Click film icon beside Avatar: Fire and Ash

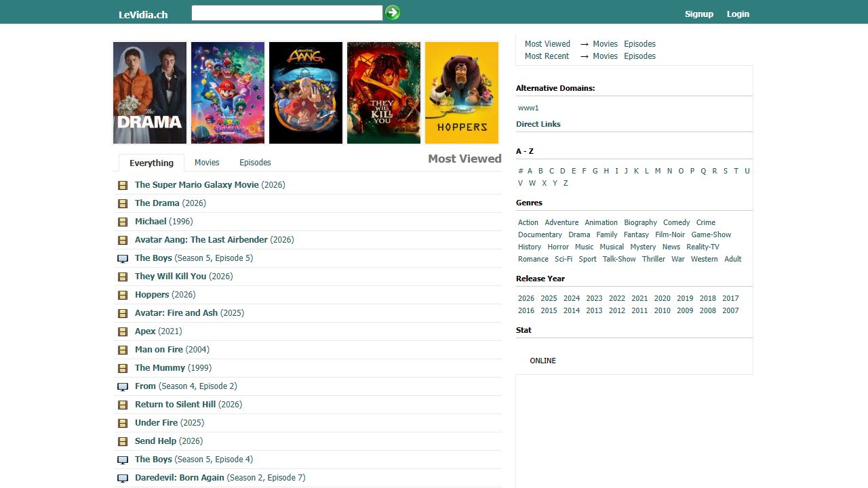coord(123,313)
